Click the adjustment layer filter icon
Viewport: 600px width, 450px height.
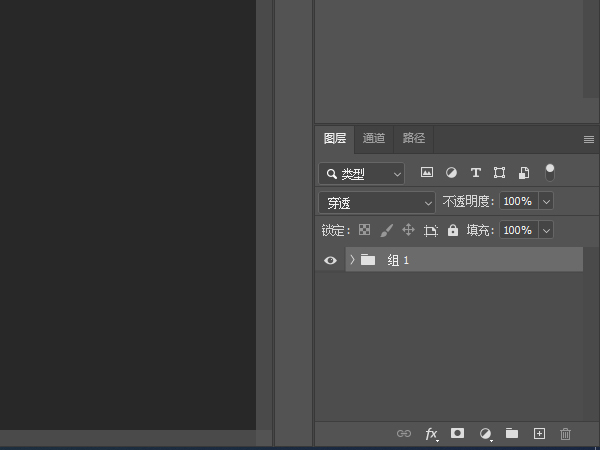click(451, 173)
